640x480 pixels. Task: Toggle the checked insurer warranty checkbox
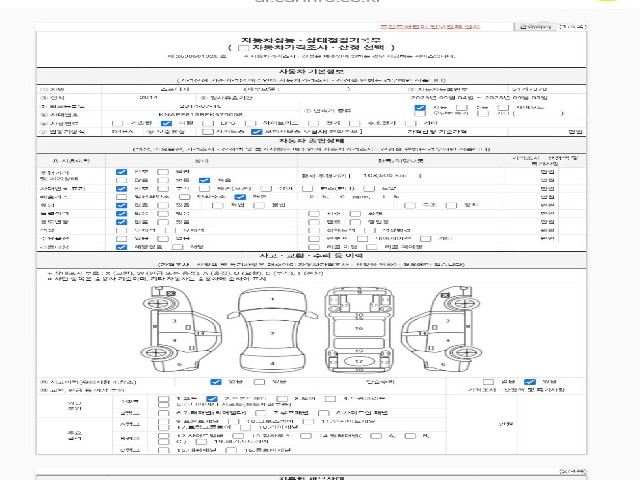(x=257, y=132)
